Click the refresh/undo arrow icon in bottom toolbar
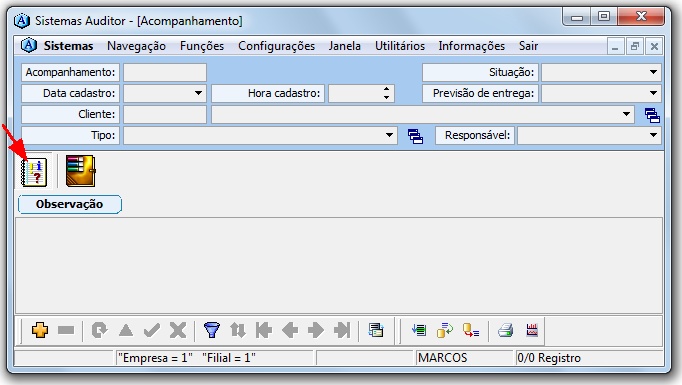682x385 pixels. [99, 331]
